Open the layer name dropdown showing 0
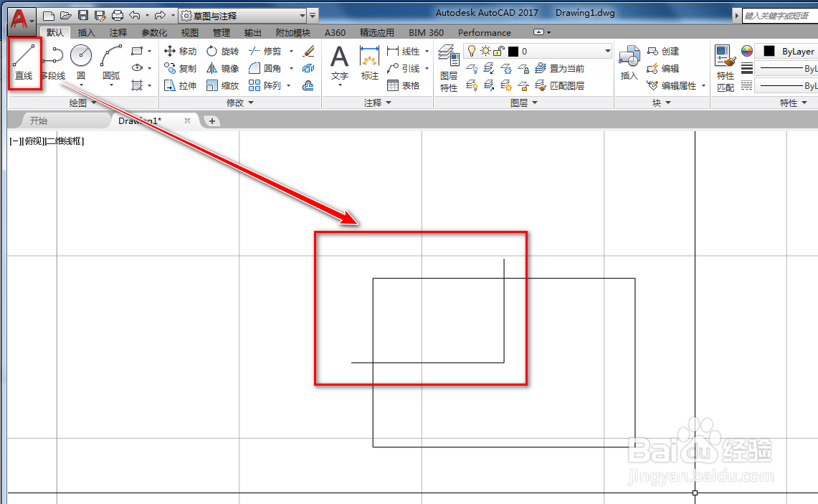This screenshot has height=504, width=818. click(538, 51)
